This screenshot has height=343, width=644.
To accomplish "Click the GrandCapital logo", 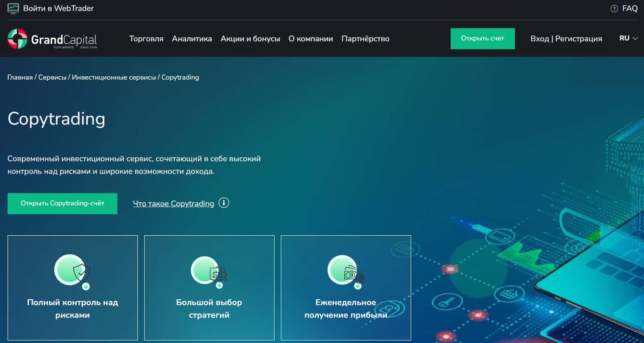I will pyautogui.click(x=52, y=39).
